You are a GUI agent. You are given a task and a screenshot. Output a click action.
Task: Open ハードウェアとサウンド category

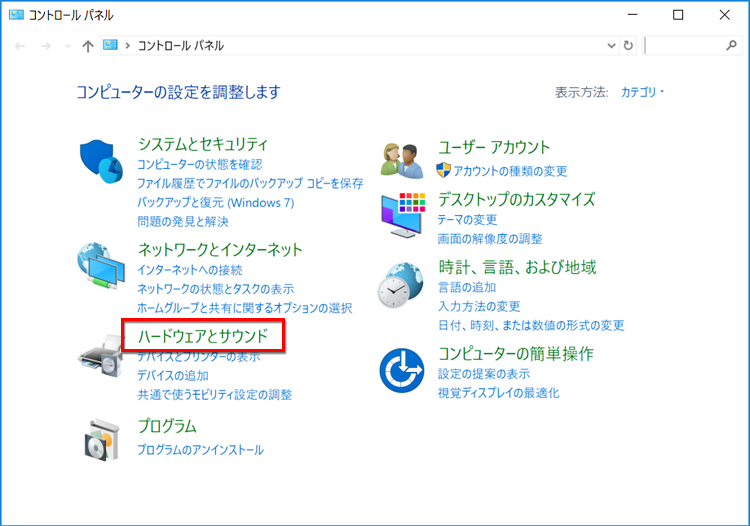[x=203, y=336]
